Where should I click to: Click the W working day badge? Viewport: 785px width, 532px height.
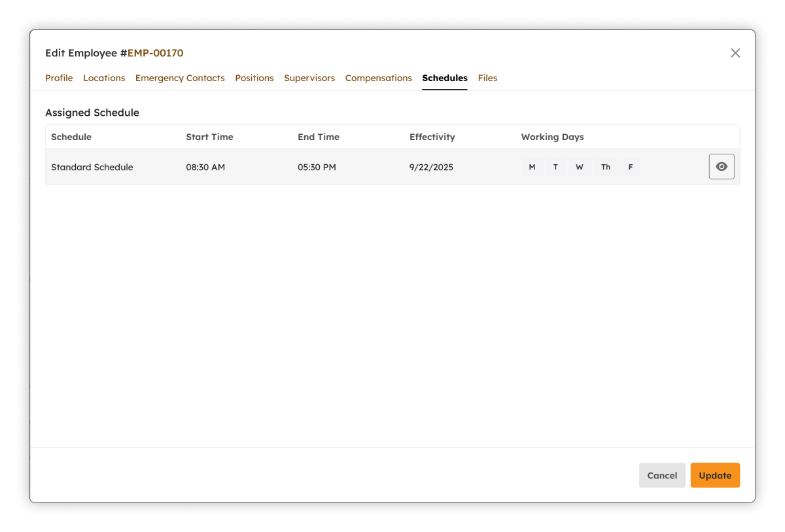(x=580, y=167)
